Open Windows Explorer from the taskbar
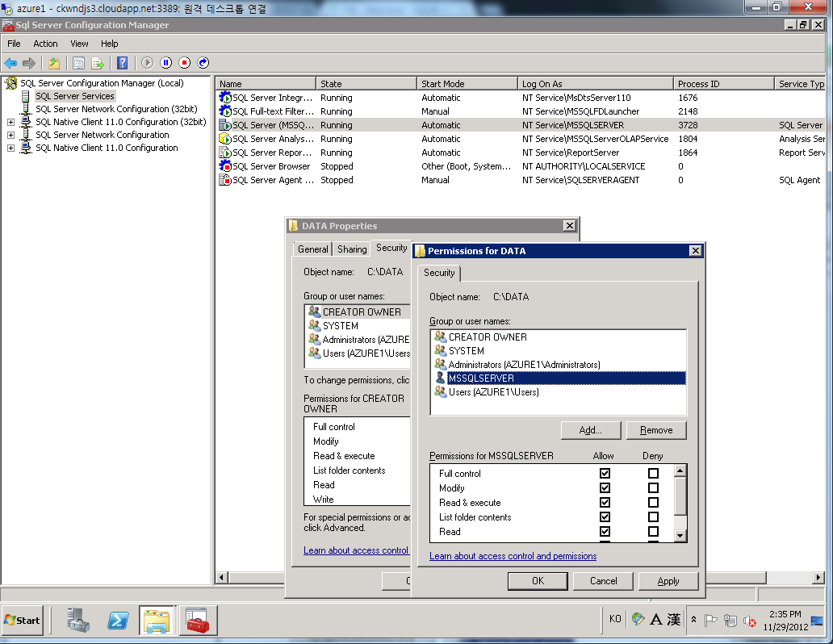 coord(157,621)
